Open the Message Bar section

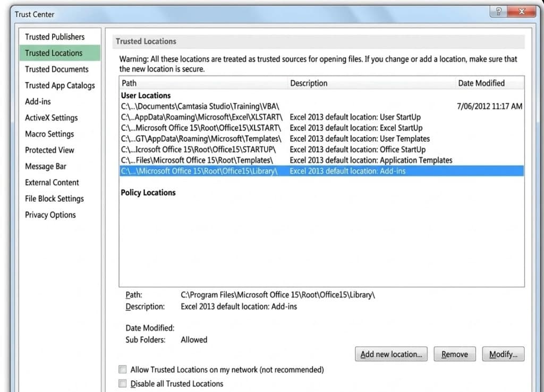(47, 166)
